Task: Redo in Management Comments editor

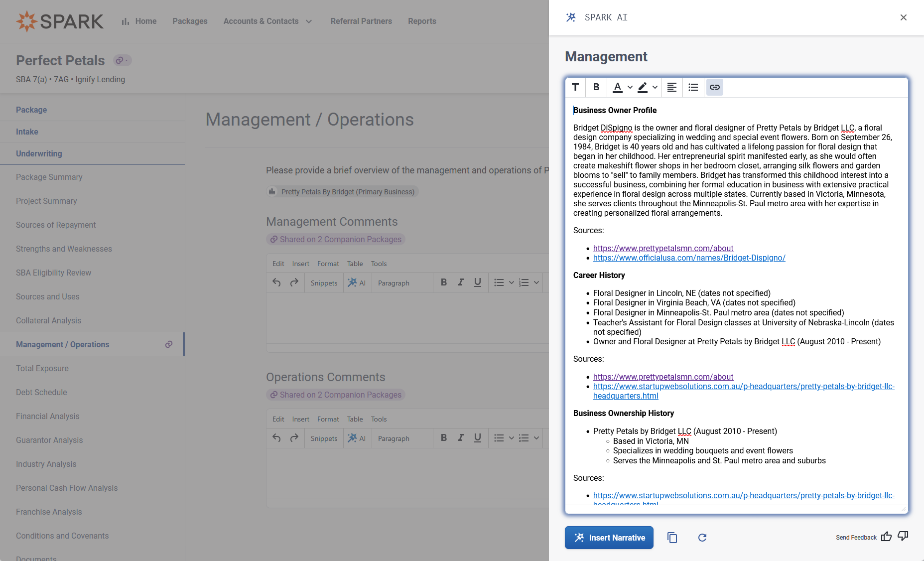Action: click(294, 282)
